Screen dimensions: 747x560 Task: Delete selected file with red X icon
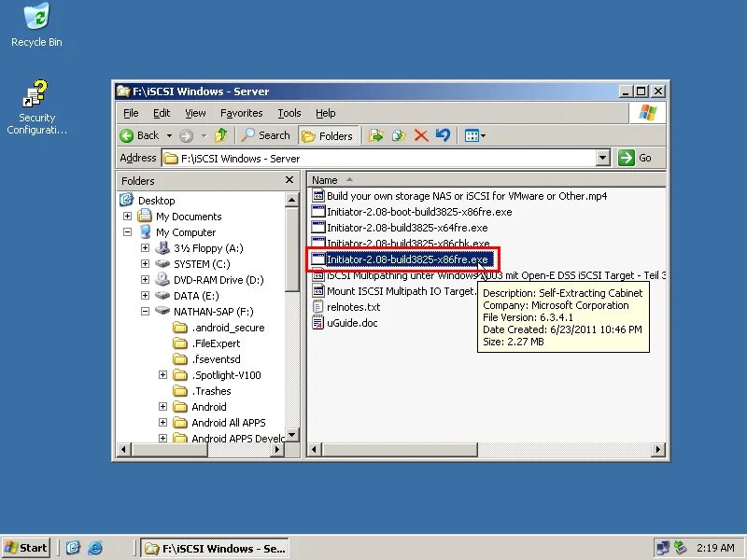coord(421,135)
